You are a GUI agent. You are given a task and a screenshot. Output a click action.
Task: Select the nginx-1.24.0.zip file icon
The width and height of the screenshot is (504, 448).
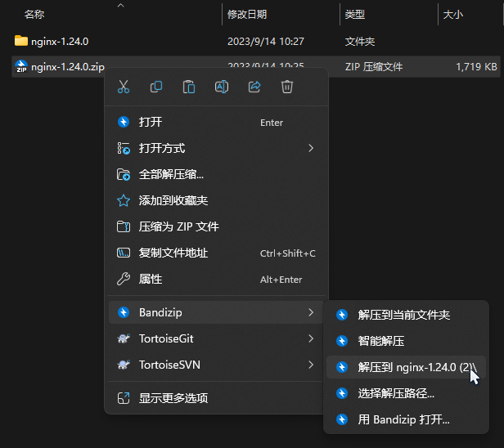[21, 66]
